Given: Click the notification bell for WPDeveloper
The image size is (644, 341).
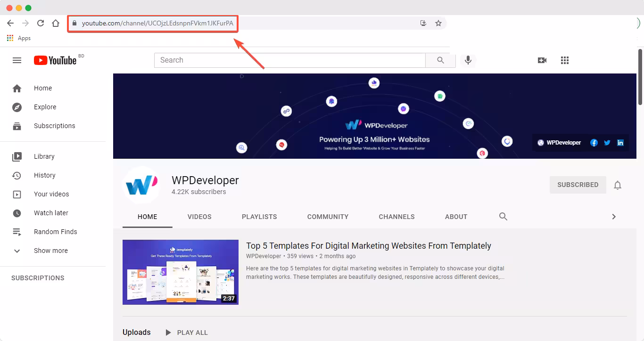Looking at the screenshot, I should 618,185.
